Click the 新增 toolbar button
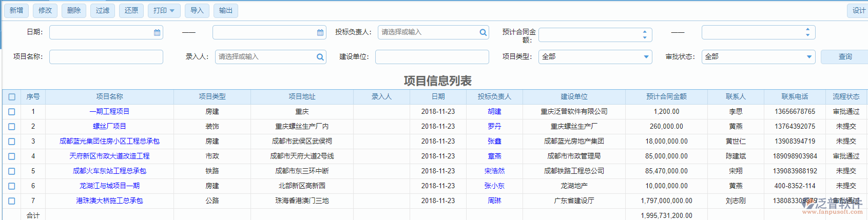The image size is (868, 220). point(16,10)
